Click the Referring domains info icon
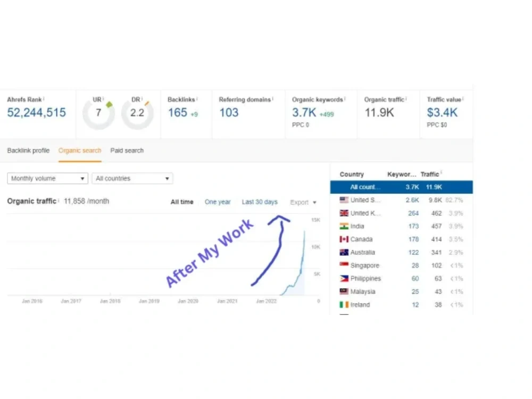Screen dimensions: 532x399 coord(273,98)
